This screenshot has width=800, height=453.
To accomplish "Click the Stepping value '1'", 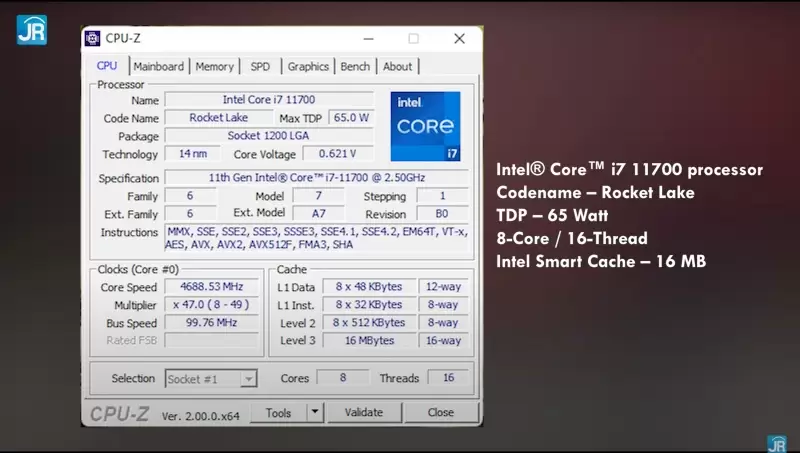I will 442,195.
